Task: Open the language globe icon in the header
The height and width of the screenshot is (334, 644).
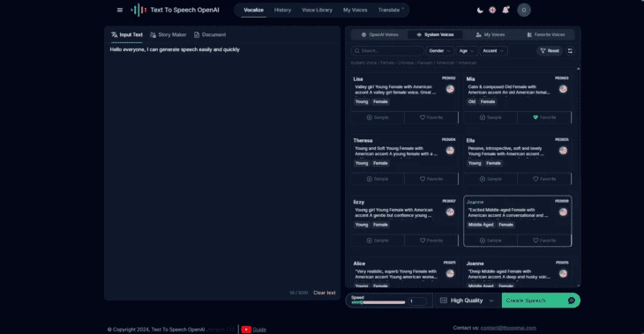Action: [x=492, y=10]
